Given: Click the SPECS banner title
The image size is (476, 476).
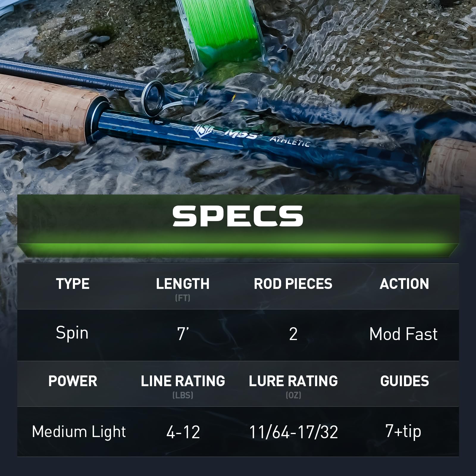Looking at the screenshot, I should click(x=238, y=216).
